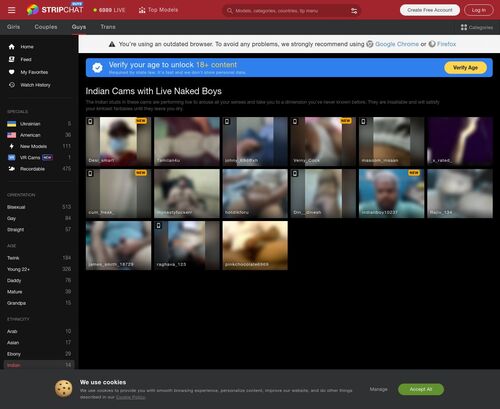Image resolution: width=500 pixels, height=409 pixels.
Task: Click the warning triangle icon in the browser notice
Action: [112, 44]
